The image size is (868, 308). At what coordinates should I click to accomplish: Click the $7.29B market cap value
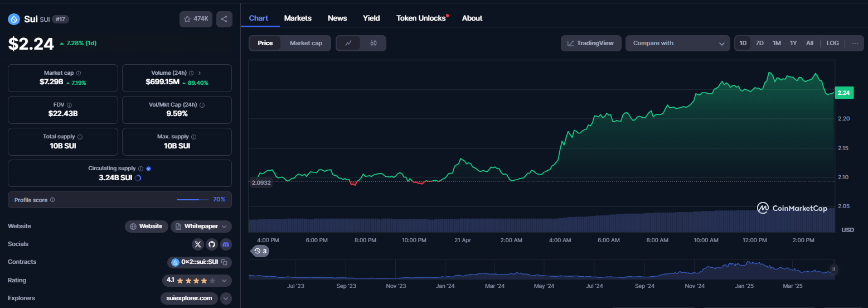tap(51, 82)
